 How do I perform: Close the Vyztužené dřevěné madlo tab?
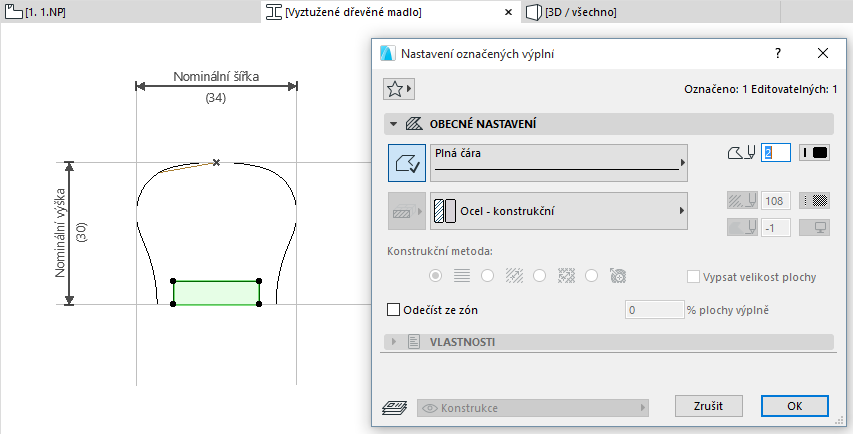pyautogui.click(x=509, y=12)
